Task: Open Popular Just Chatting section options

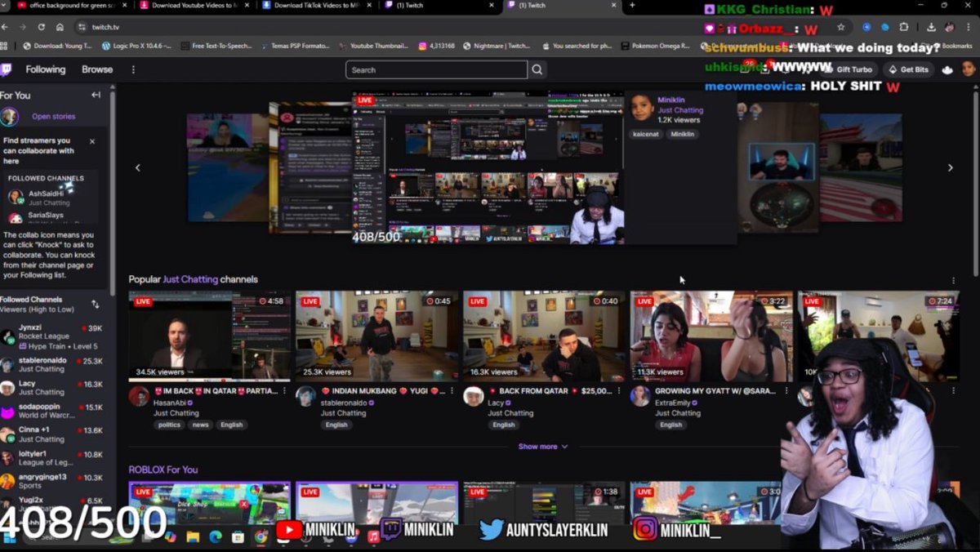Action: tap(953, 280)
